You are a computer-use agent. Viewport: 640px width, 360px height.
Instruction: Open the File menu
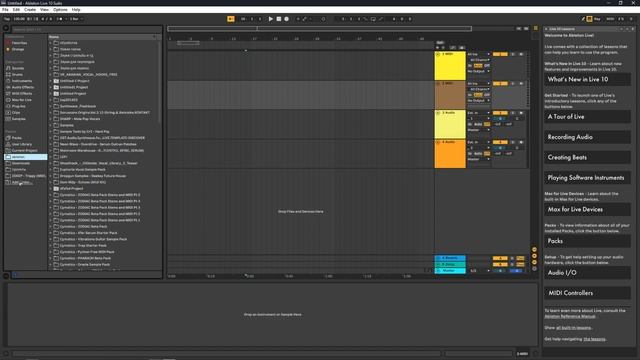[x=5, y=9]
